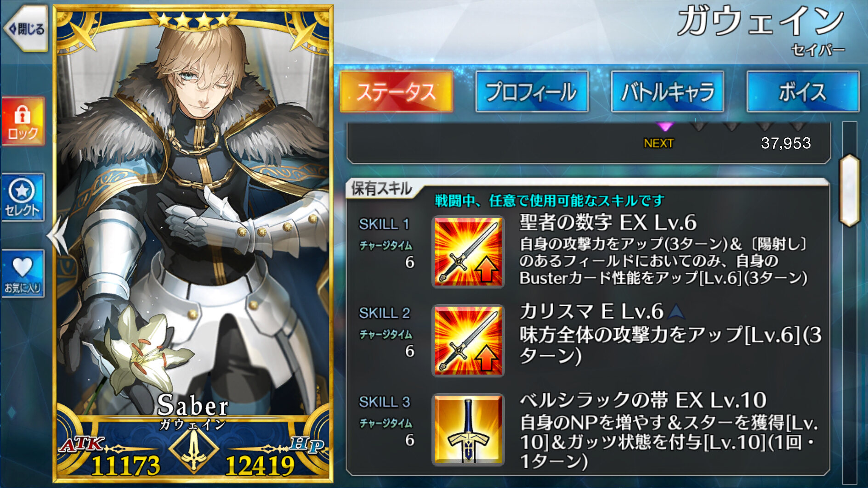This screenshot has height=488, width=868.
Task: Click the blue upgrade arrow beside カリスマ E
Action: [676, 312]
